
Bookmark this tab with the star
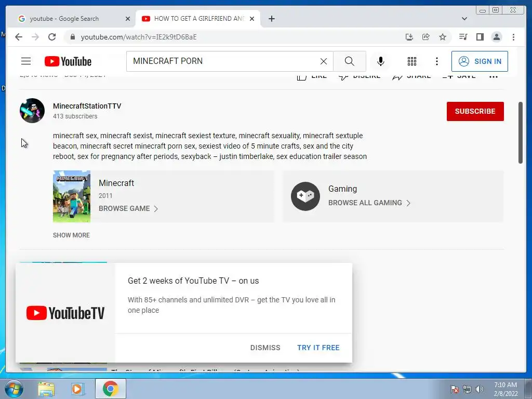(443, 37)
